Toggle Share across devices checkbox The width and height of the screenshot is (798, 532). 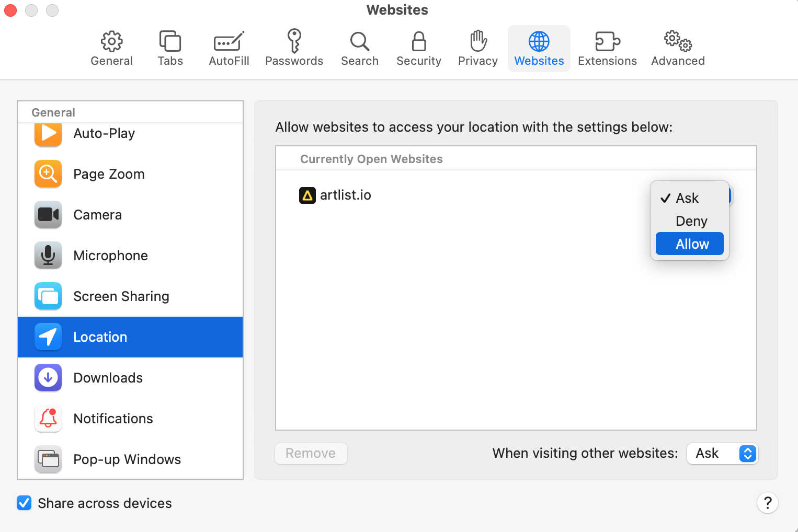click(x=24, y=503)
